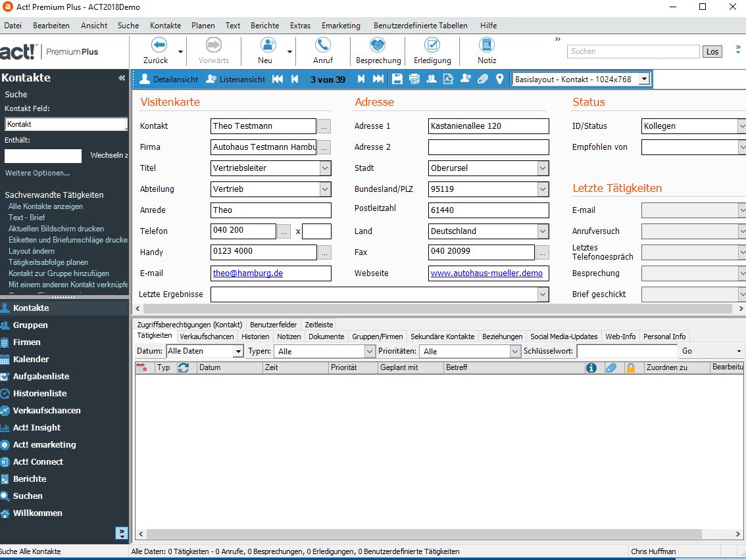Click the Adresse 2 input field
This screenshot has height=560, width=746.
tap(489, 147)
